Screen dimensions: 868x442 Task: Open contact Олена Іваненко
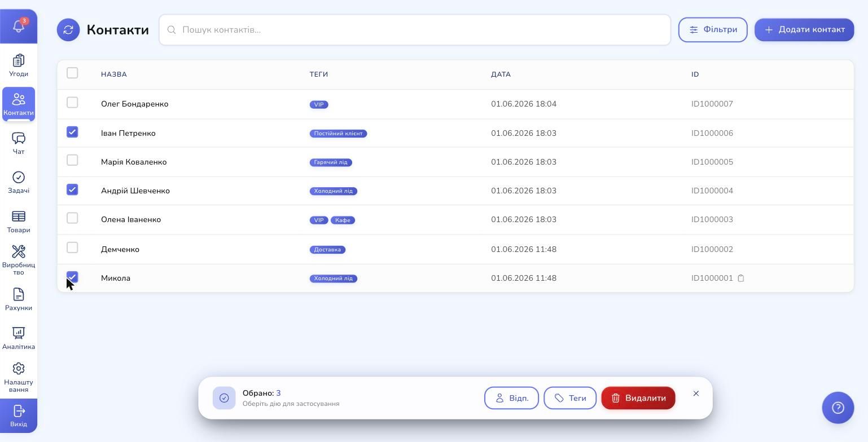coord(131,219)
